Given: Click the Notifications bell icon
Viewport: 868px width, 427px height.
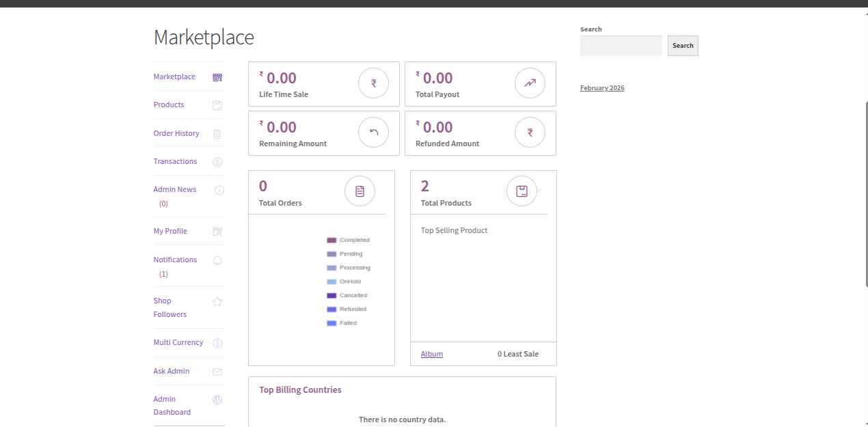Looking at the screenshot, I should [x=217, y=260].
